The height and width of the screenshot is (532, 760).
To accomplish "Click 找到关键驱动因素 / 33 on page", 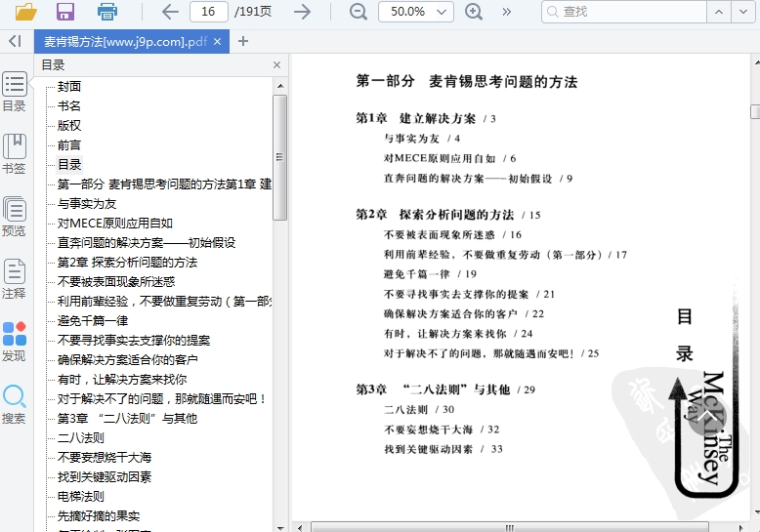I will coord(443,449).
